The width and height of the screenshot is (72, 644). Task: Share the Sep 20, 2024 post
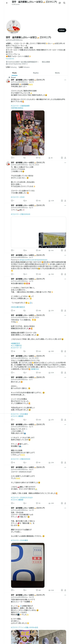click(65, 200)
